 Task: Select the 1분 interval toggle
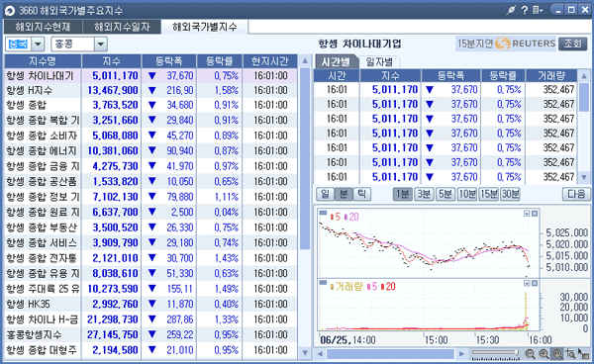[x=402, y=194]
